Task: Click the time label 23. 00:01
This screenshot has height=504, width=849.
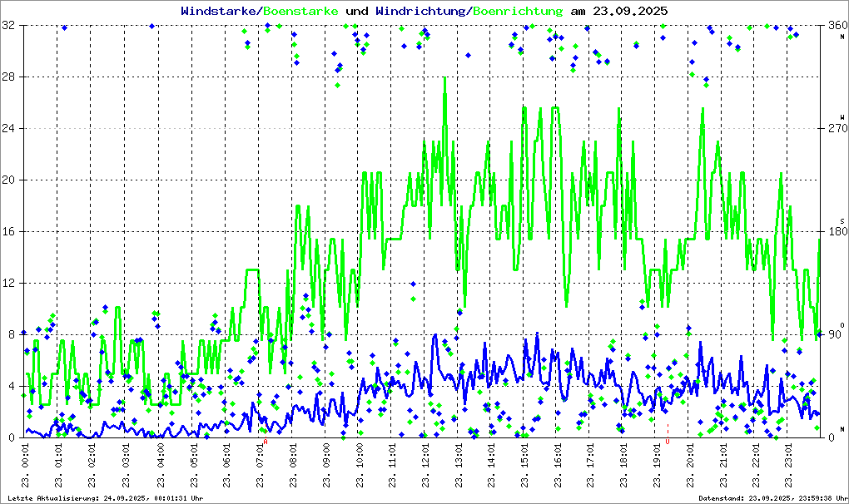Action: [x=25, y=465]
